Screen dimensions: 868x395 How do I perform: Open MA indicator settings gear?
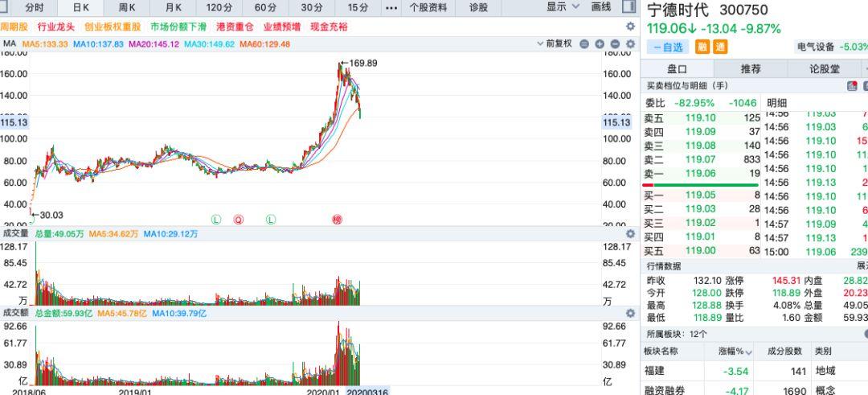(630, 43)
